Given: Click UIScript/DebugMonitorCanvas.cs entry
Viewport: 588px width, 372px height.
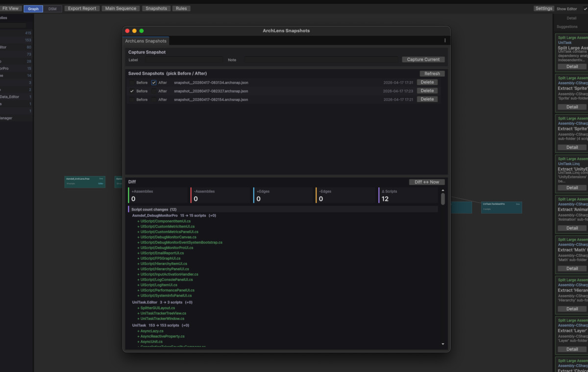Looking at the screenshot, I should point(167,237).
